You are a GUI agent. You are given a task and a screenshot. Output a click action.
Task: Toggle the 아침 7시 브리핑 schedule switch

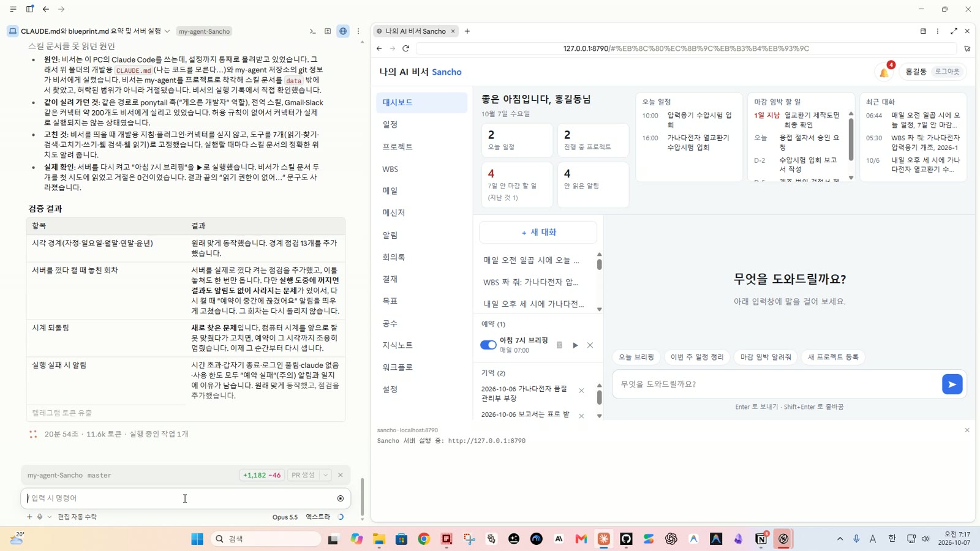[488, 345]
